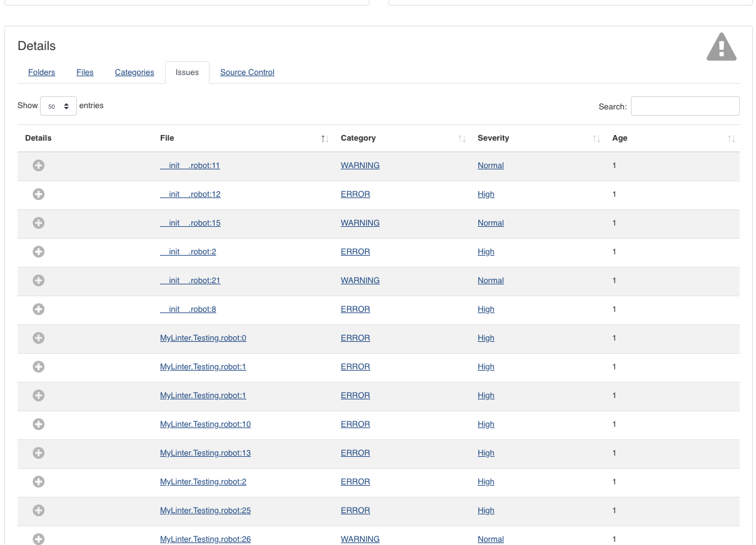This screenshot has width=756, height=545.
Task: Click the warning triangle icon at top right
Action: pyautogui.click(x=721, y=46)
